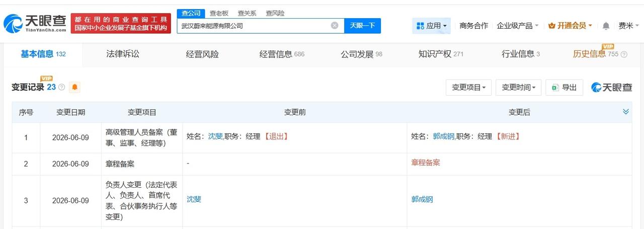Click date 2026-06-09 in row 1

point(70,137)
